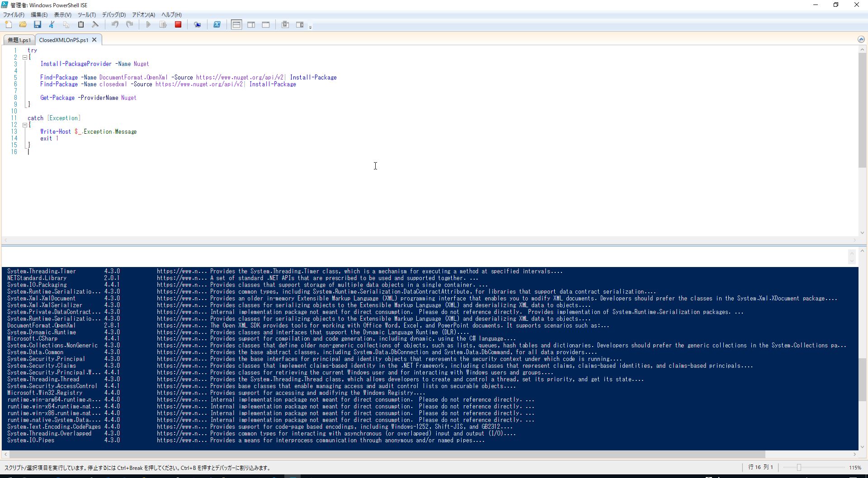Image resolution: width=868 pixels, height=478 pixels.
Task: Open the Start PowerShell.exe console icon
Action: (217, 24)
